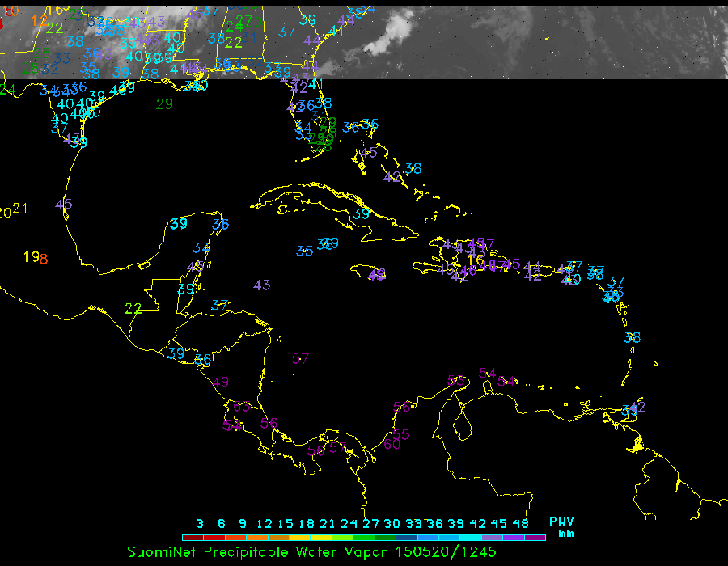Click the magenta 57 reading east of Nicaragua
Viewport: 728px width, 566px height.
pyautogui.click(x=301, y=358)
